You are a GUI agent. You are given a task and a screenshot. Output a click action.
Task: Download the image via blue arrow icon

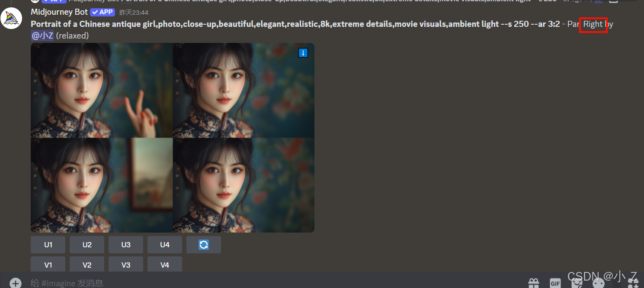[303, 53]
